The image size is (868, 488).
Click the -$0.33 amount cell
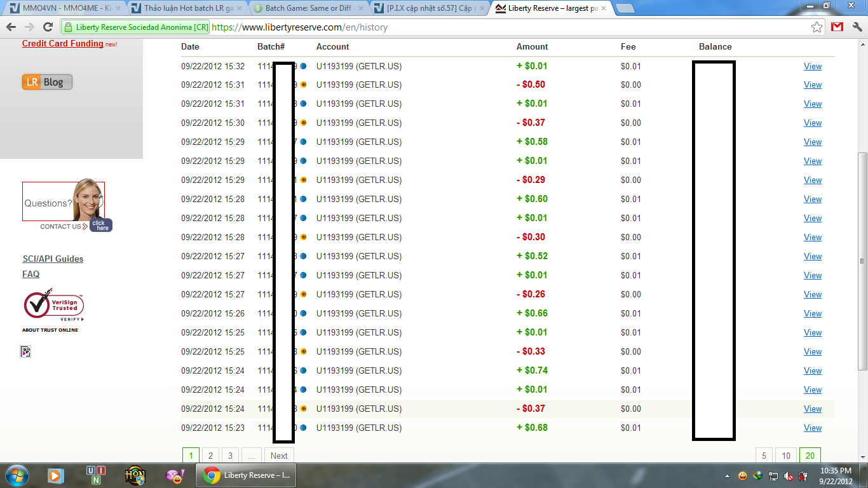pos(531,351)
